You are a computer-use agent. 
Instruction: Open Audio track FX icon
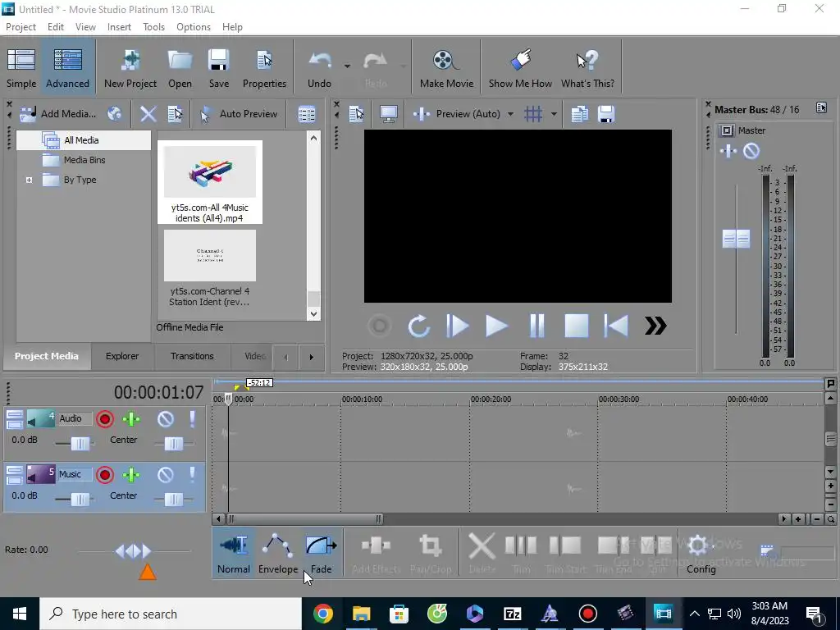click(131, 419)
